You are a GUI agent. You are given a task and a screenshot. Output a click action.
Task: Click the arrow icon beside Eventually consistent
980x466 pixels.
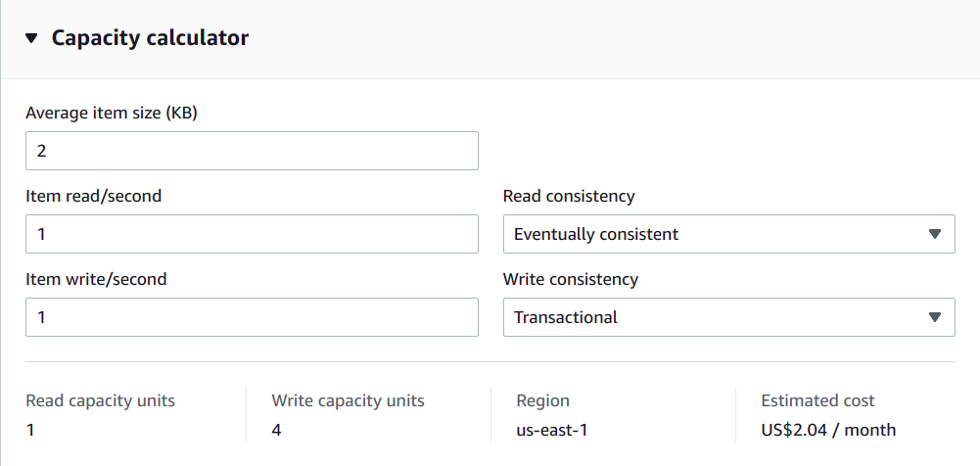pyautogui.click(x=934, y=235)
